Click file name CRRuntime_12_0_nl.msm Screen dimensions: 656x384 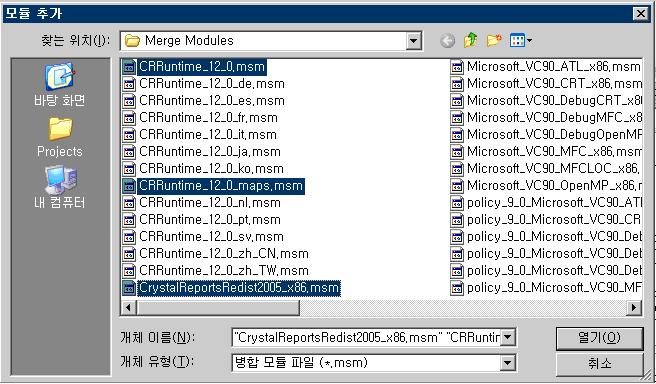click(210, 203)
